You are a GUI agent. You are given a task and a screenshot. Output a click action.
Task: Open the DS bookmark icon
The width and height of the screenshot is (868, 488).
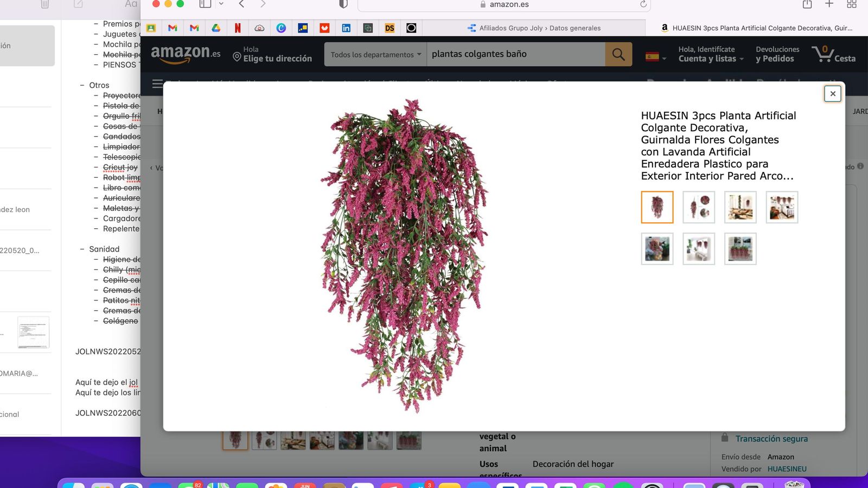[390, 28]
